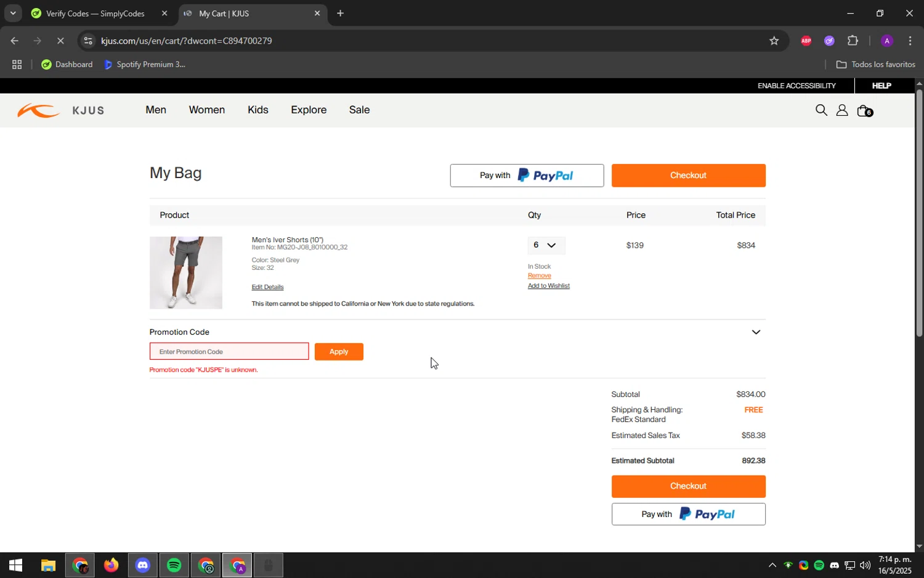Open the Qty quantity dropdown
This screenshot has width=924, height=578.
[x=546, y=245]
